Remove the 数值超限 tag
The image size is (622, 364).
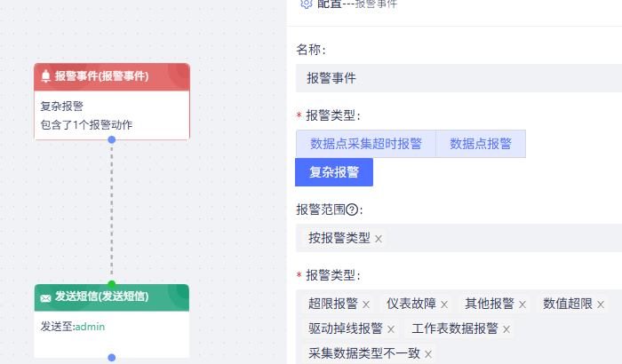click(x=600, y=305)
